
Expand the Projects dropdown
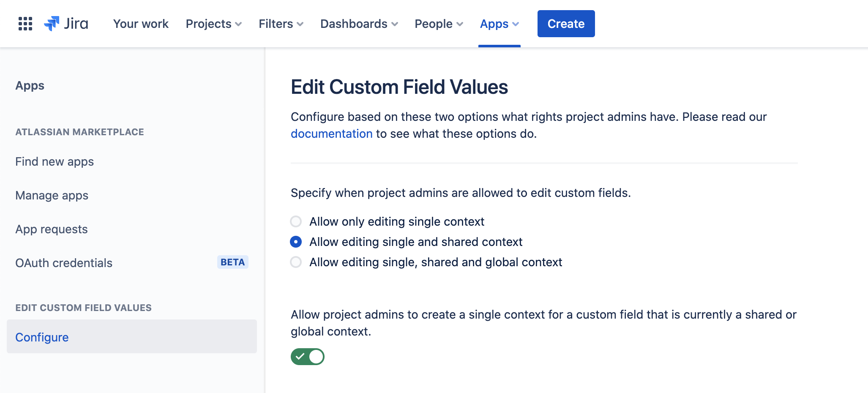pyautogui.click(x=213, y=24)
